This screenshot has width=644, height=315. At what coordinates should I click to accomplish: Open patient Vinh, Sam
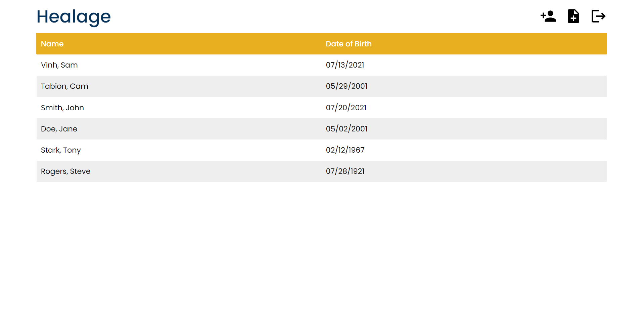click(59, 65)
